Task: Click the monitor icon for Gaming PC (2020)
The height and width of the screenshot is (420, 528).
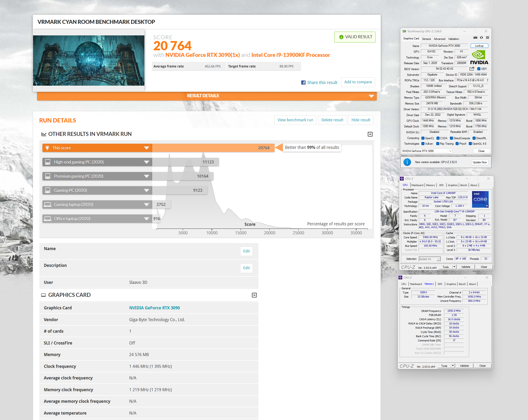Action: 48,190
